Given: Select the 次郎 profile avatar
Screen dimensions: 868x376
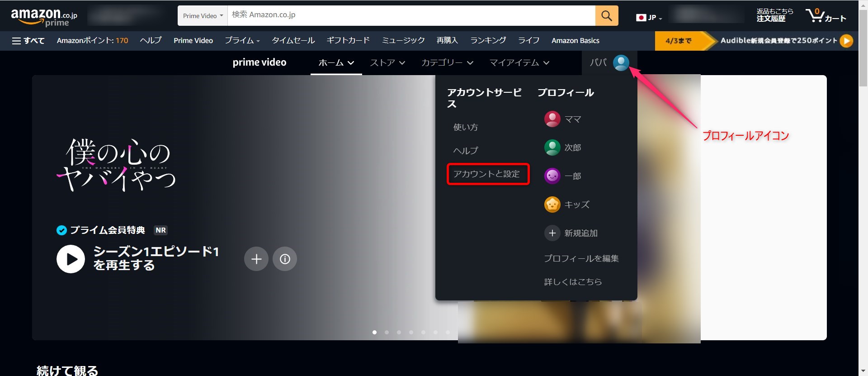Looking at the screenshot, I should coord(552,148).
